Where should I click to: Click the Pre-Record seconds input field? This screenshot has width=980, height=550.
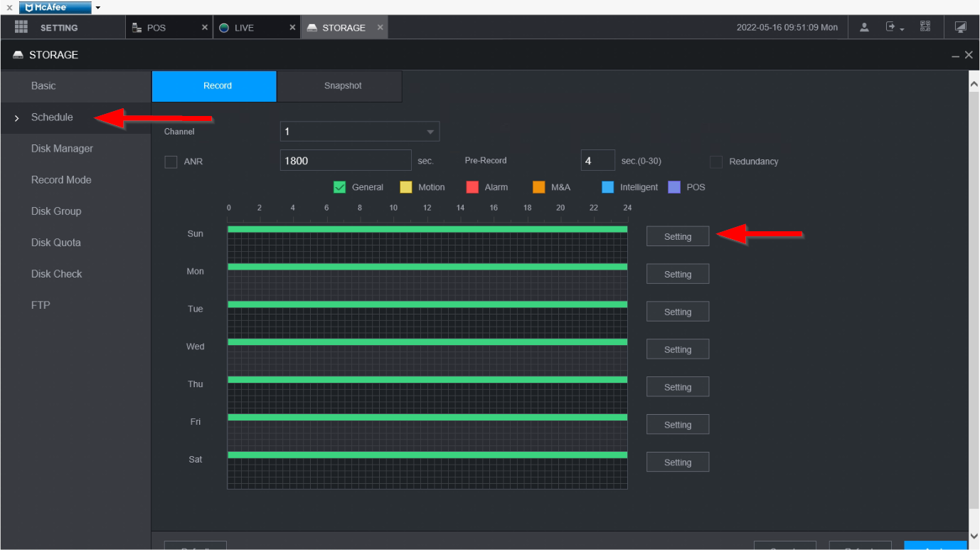click(597, 161)
